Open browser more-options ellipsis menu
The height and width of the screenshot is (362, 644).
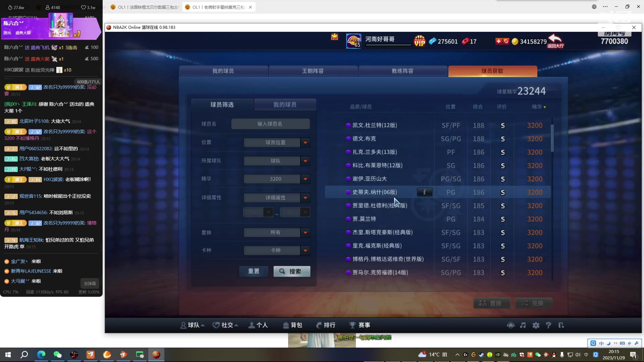[x=605, y=7]
